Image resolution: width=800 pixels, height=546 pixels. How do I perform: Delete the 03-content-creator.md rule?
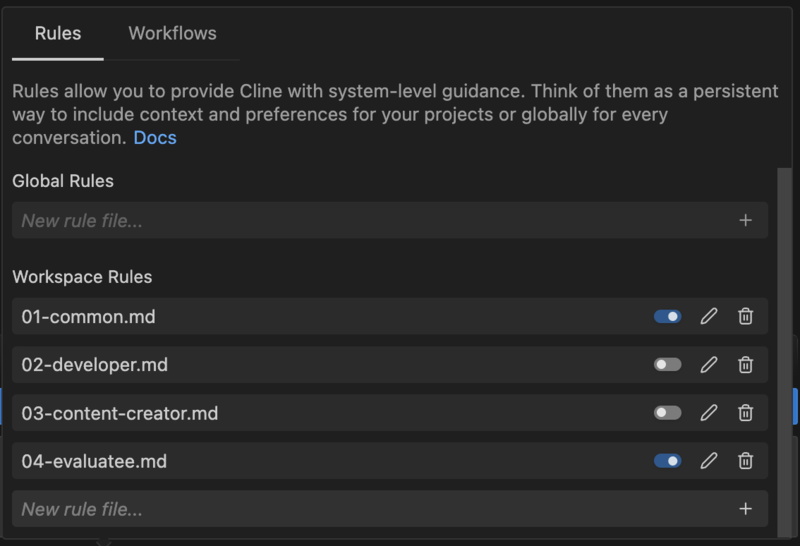pos(745,413)
